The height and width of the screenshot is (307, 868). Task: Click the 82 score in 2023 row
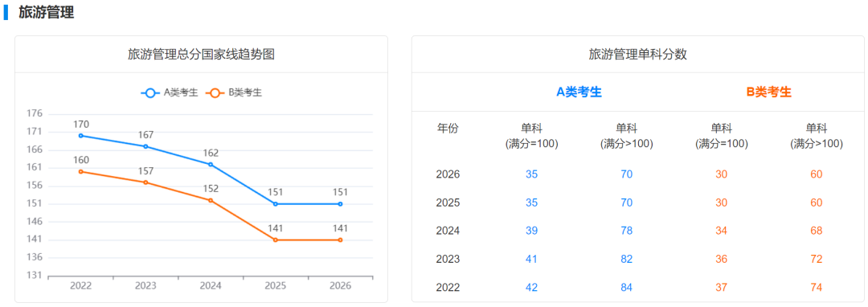point(627,259)
